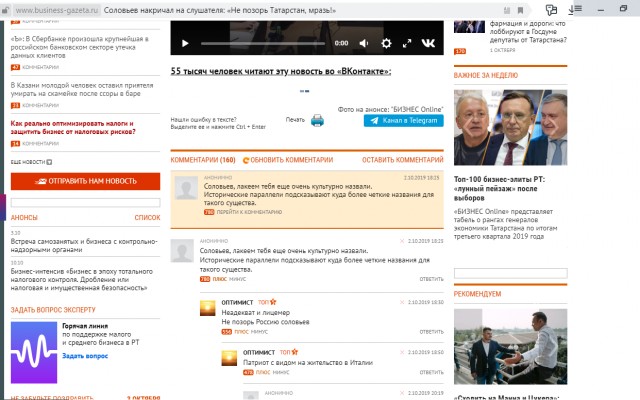640x400 pixels.
Task: Open ЗАДАТЬ ВОПРОС ЭКСПЕРТУ section
Action: tap(53, 310)
